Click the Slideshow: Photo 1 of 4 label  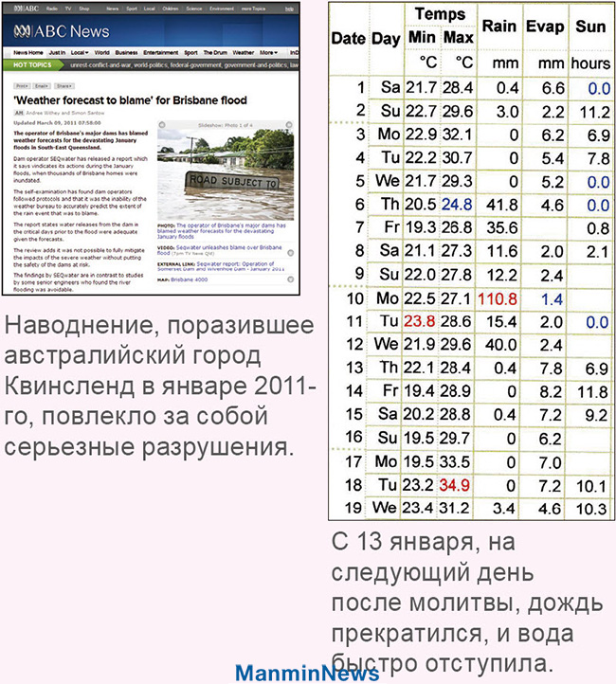pyautogui.click(x=226, y=125)
